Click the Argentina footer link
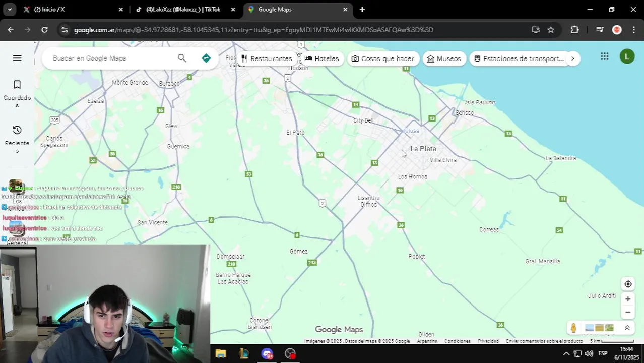Viewport: 644px width, 363px height. [x=427, y=341]
